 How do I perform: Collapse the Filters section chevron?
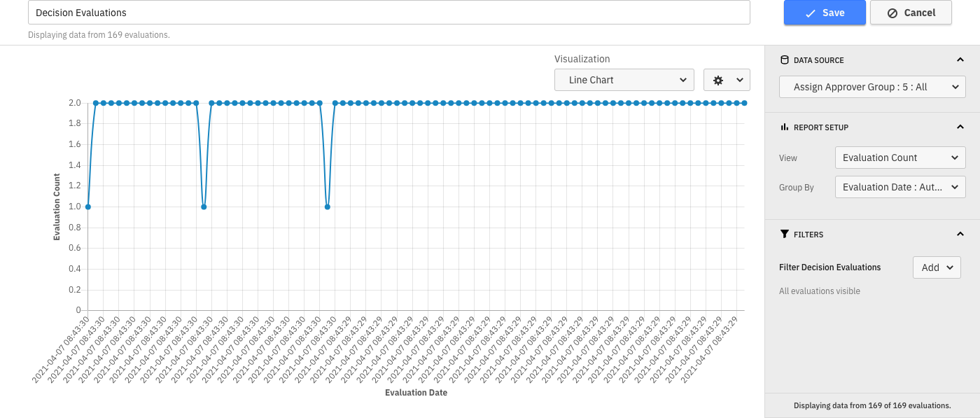[960, 235]
